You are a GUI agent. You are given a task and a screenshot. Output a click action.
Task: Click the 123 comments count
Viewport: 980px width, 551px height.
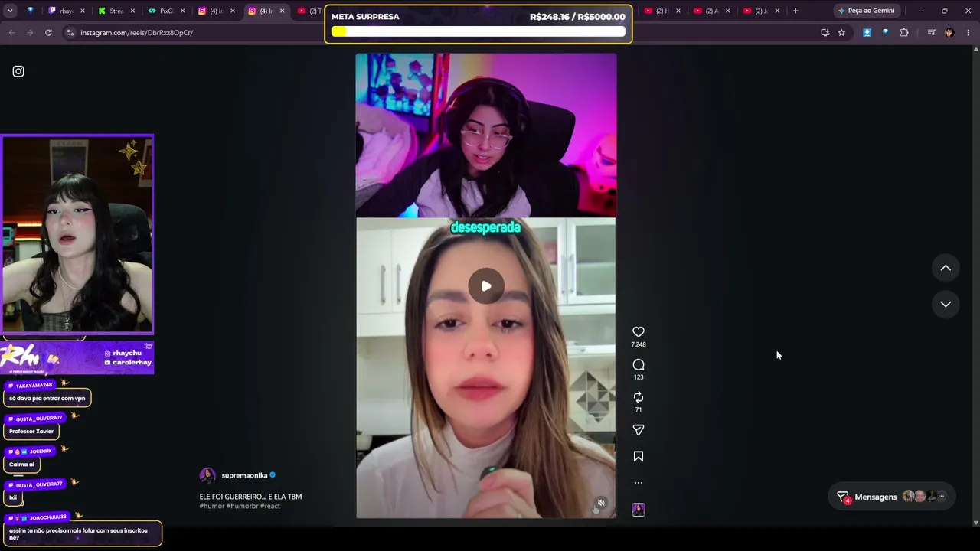639,377
